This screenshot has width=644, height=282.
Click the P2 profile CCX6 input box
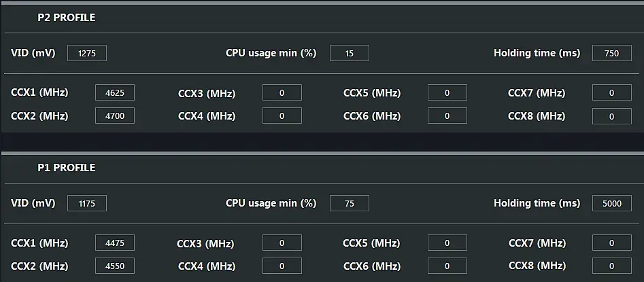[x=447, y=116]
